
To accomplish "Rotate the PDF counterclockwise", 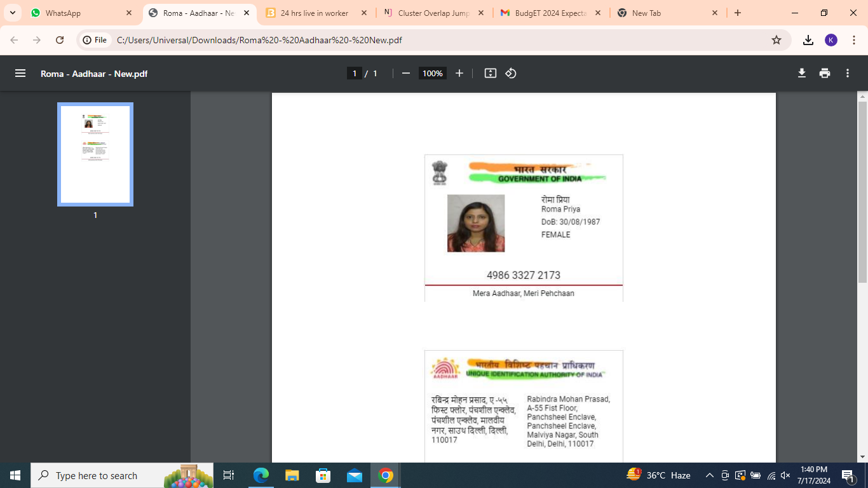I will pyautogui.click(x=511, y=73).
